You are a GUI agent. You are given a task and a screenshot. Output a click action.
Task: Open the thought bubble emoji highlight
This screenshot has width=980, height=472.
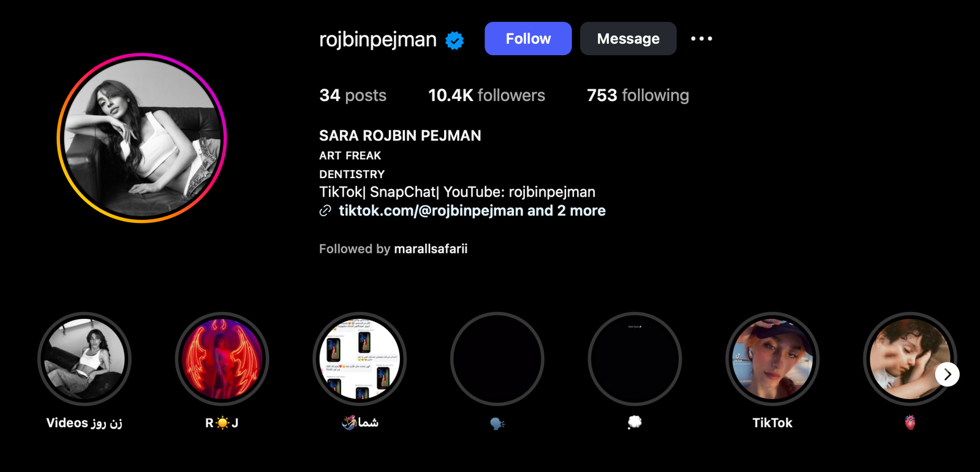635,359
